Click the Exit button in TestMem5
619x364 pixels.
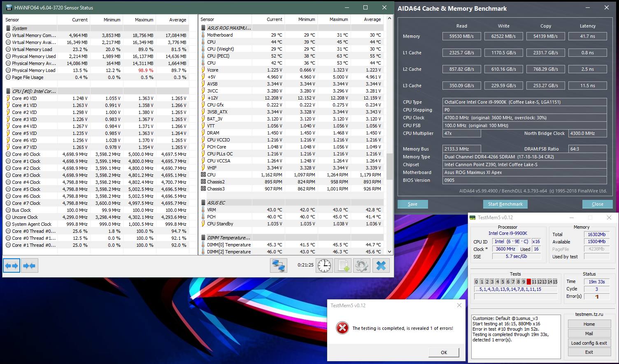click(589, 352)
